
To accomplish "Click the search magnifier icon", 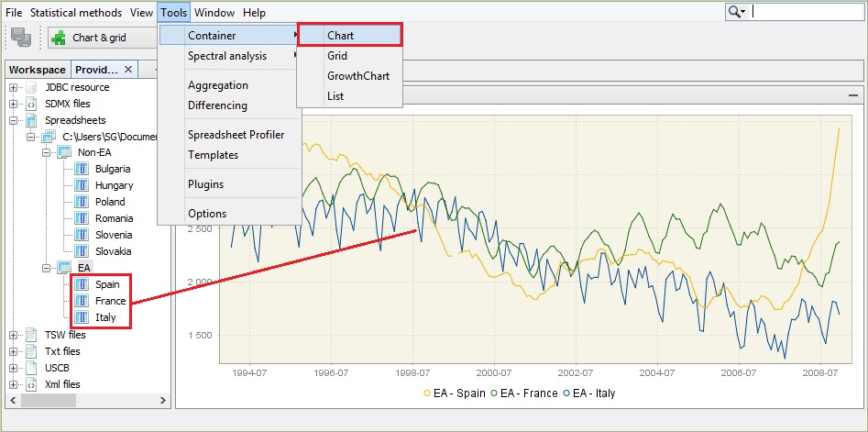I will point(734,12).
